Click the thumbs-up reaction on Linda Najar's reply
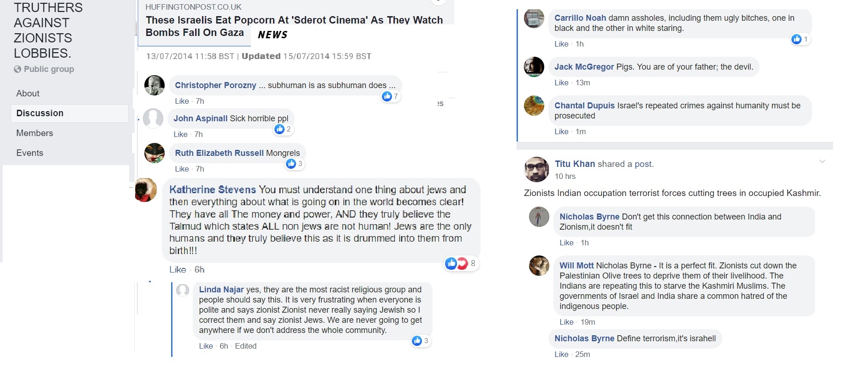 point(417,341)
